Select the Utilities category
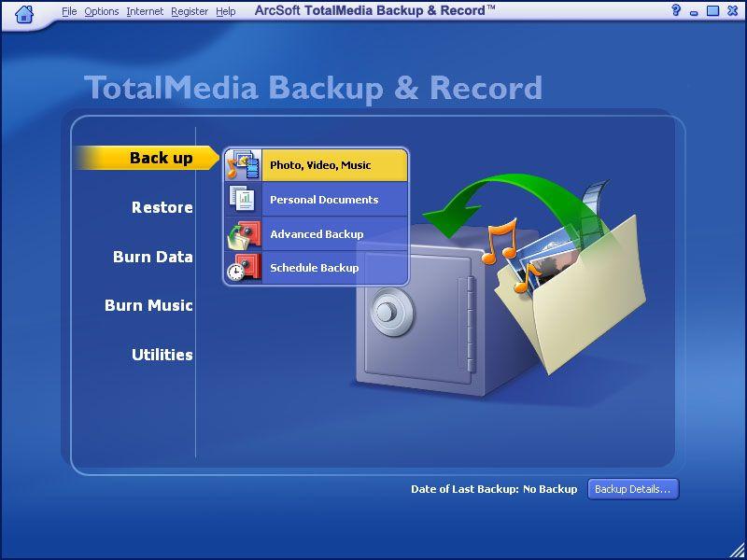This screenshot has height=560, width=747. (162, 355)
